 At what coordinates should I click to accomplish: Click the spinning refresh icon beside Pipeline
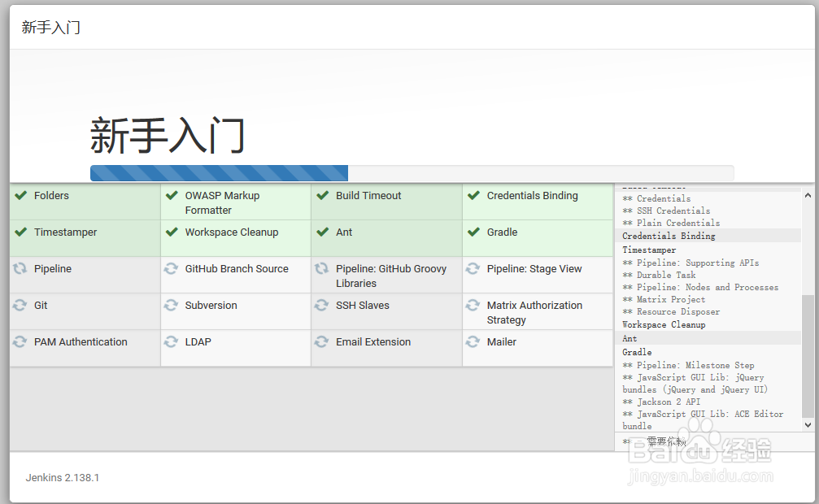pyautogui.click(x=20, y=268)
